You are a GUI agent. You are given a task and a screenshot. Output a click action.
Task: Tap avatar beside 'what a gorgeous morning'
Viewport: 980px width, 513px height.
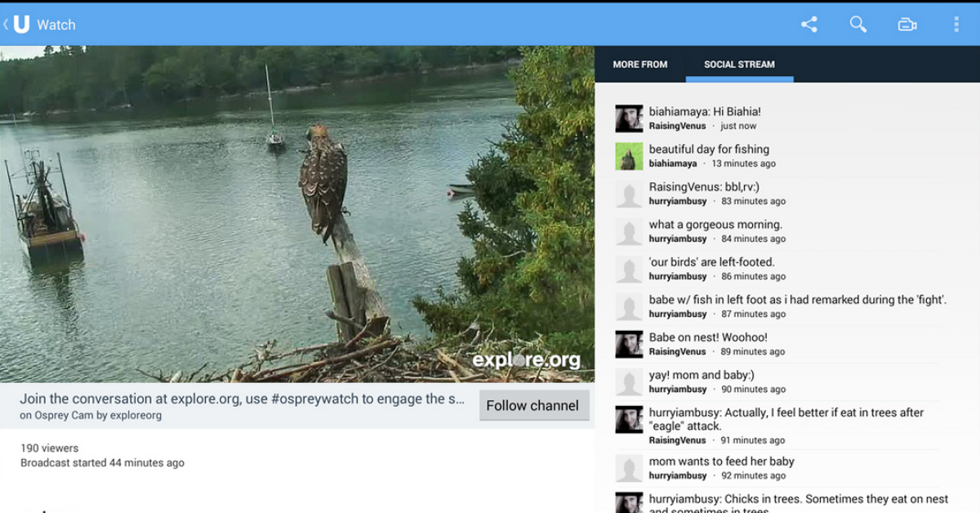[x=629, y=231]
